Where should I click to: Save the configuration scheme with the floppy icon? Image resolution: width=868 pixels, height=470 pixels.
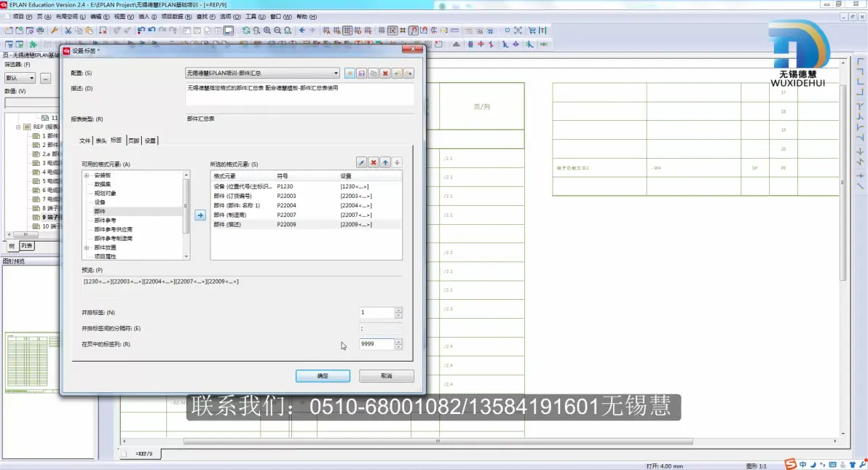361,73
